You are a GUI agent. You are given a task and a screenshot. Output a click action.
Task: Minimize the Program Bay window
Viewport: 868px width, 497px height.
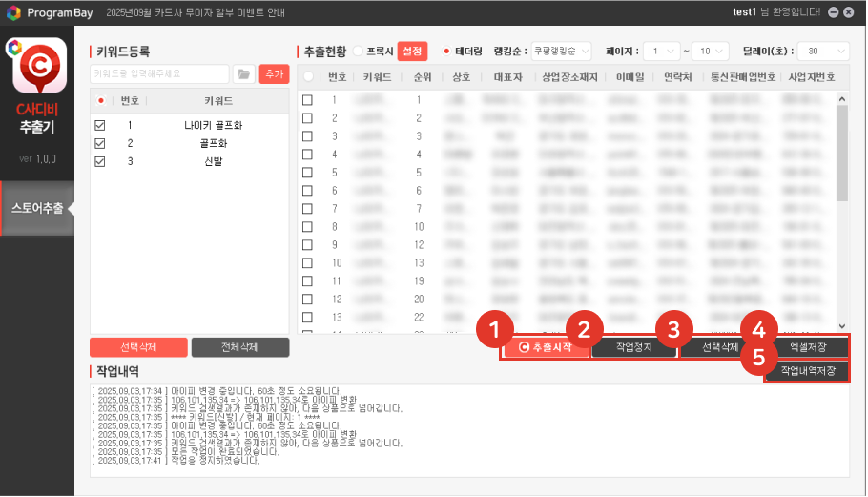pos(834,12)
